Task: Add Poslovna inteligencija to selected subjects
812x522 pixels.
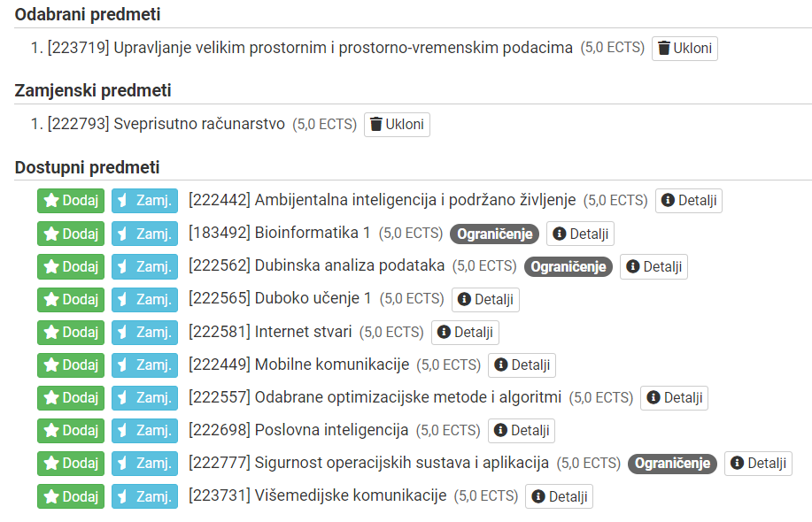Action: pos(71,431)
